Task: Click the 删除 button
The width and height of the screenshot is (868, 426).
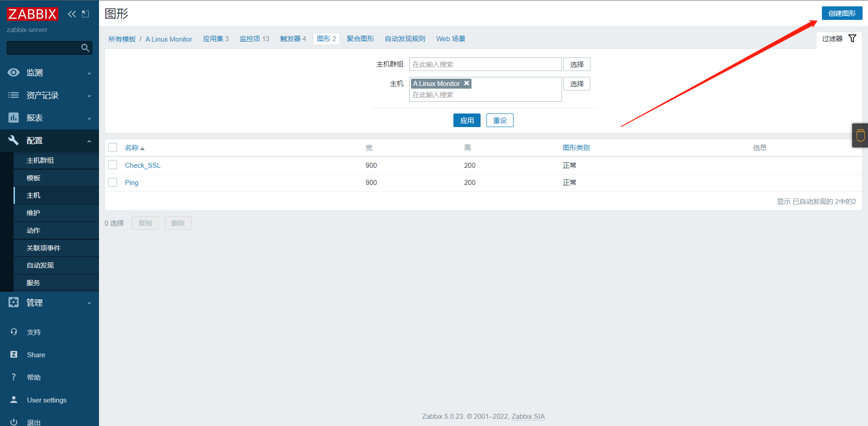Action: (x=178, y=223)
